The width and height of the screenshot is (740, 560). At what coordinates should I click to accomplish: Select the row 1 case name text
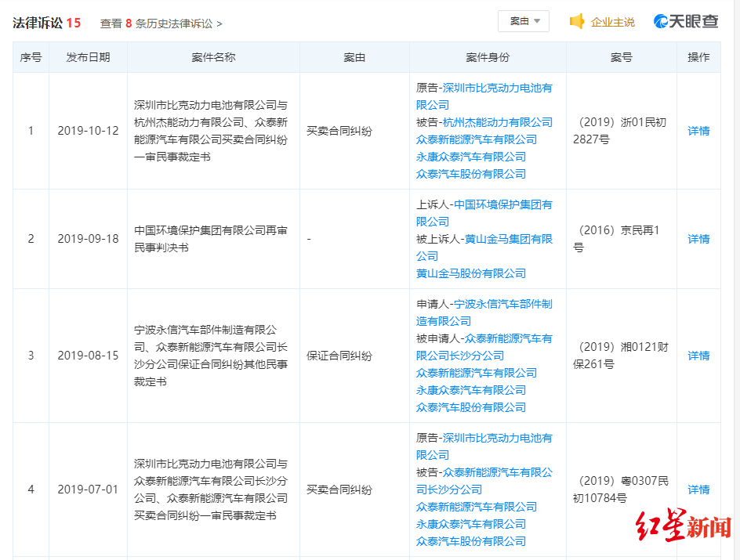click(x=211, y=131)
